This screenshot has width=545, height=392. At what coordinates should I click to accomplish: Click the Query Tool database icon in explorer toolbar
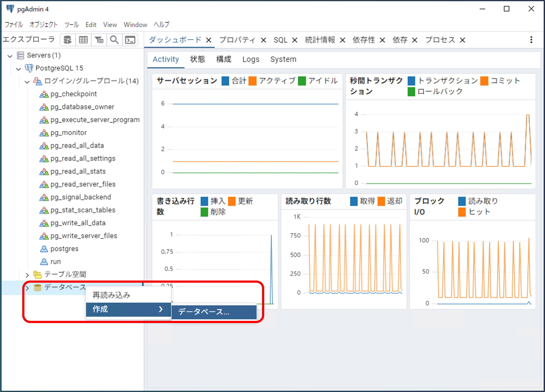tap(68, 40)
